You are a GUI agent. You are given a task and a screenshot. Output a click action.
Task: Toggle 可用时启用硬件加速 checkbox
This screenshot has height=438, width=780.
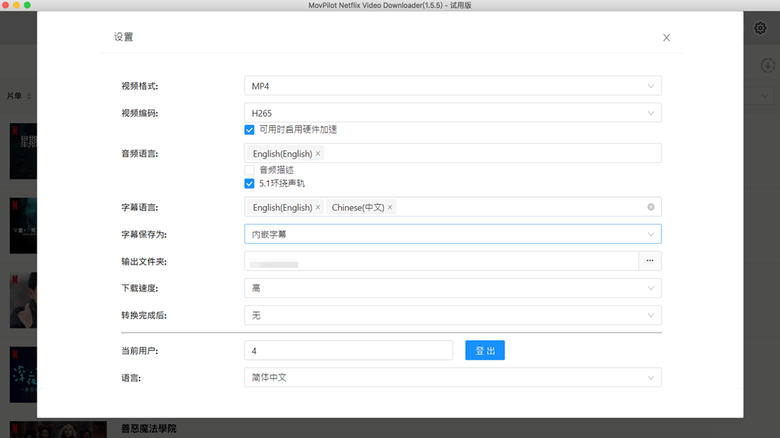[249, 130]
